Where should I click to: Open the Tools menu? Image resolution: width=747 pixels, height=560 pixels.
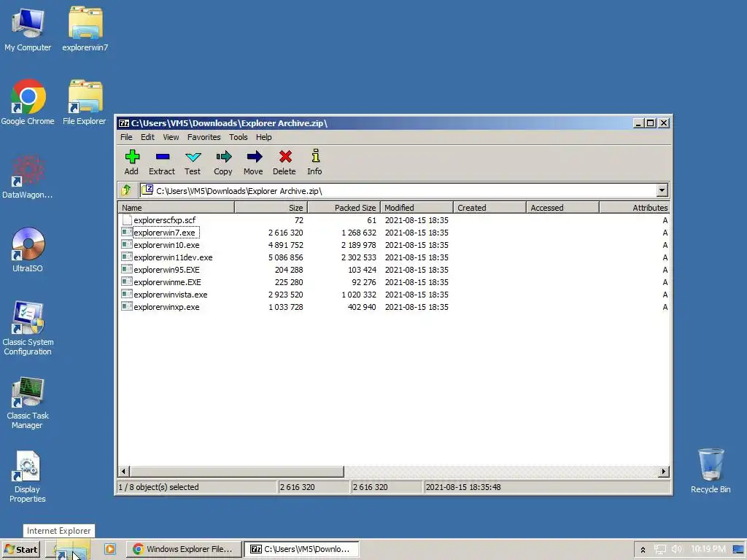click(239, 137)
